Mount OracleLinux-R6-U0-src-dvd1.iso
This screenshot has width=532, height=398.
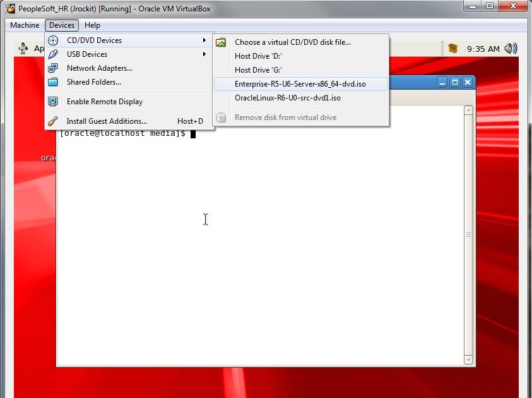(x=300, y=98)
